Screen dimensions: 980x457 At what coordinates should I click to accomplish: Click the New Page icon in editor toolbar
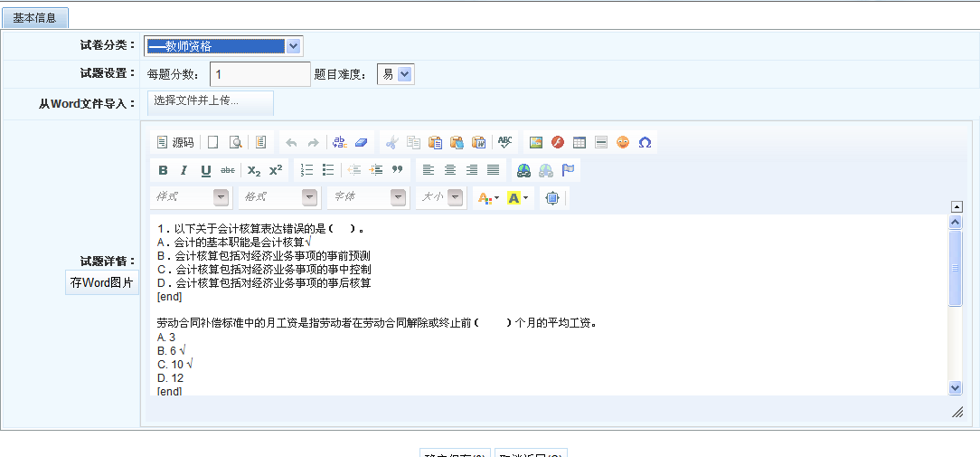click(x=213, y=143)
